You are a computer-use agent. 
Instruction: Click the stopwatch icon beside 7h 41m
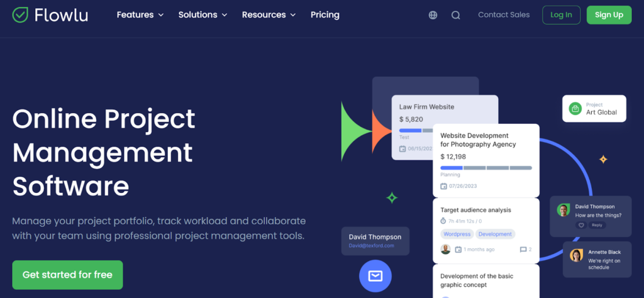tap(443, 221)
